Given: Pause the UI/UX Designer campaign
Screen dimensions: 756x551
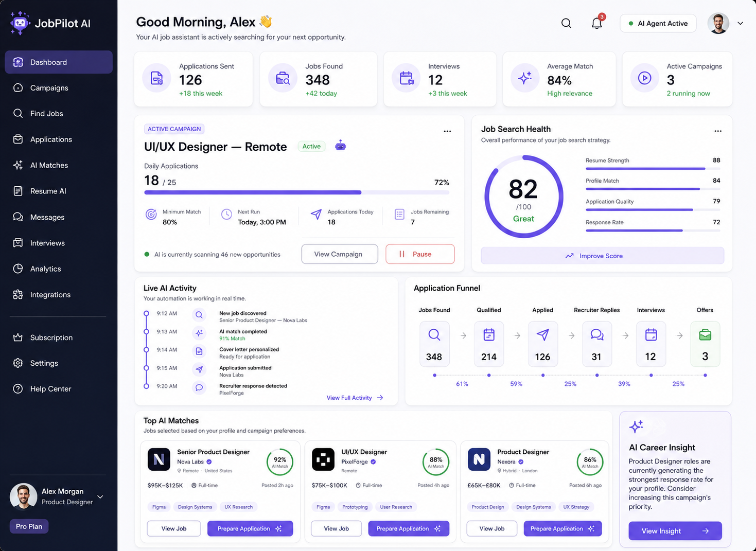Looking at the screenshot, I should click(x=420, y=254).
